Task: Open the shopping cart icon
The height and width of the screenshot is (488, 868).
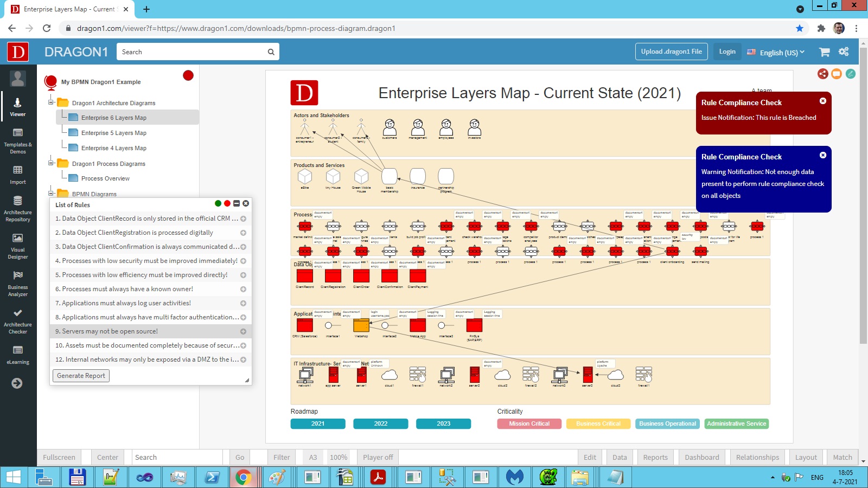Action: coord(825,52)
